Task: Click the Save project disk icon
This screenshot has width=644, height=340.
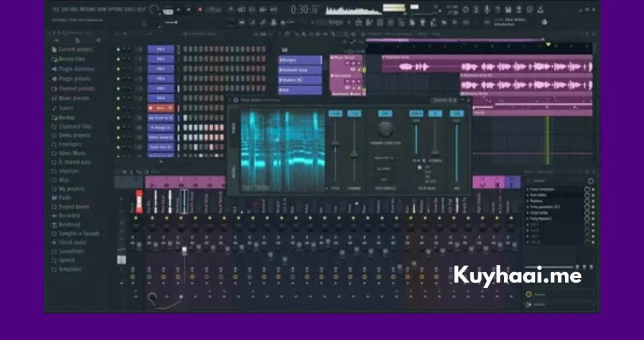Action: click(508, 9)
